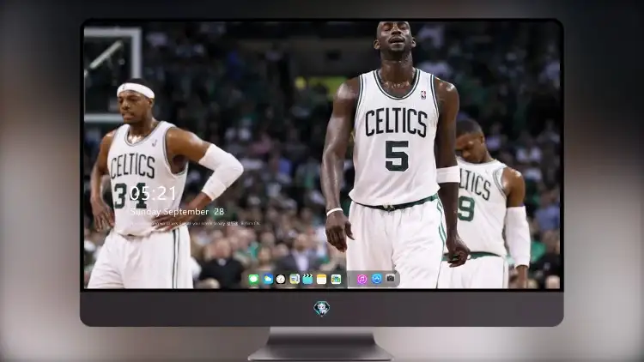Screen dimensions: 644x362
Task: Launch the pink iTunes music app
Action: (x=361, y=279)
